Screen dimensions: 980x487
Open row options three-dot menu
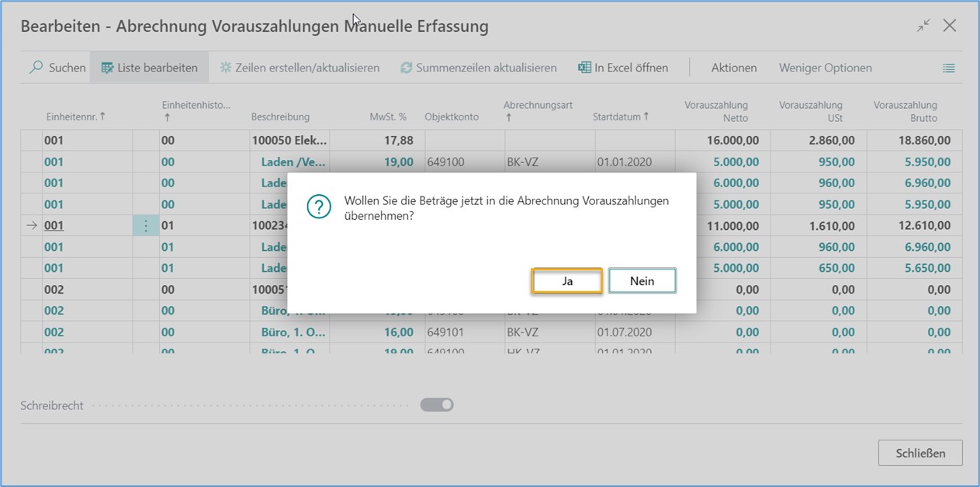click(x=146, y=226)
